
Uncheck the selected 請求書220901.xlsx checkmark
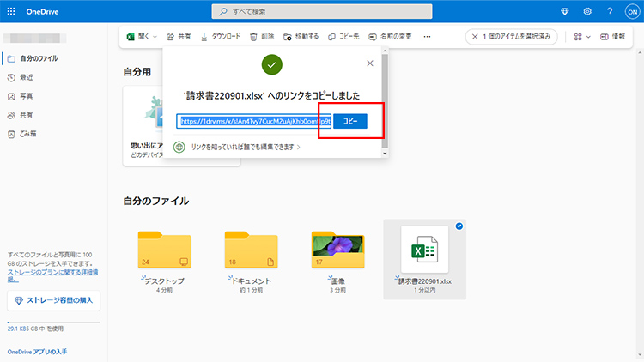tap(459, 226)
